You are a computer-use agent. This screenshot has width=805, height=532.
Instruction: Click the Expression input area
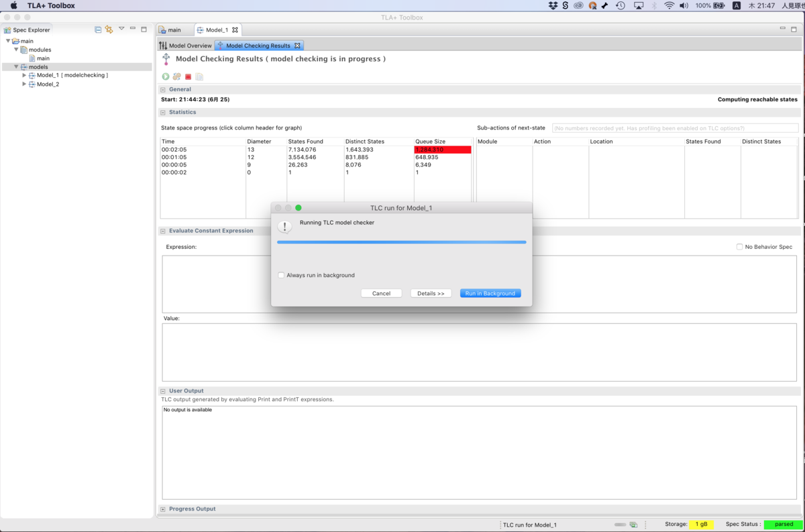pos(480,284)
